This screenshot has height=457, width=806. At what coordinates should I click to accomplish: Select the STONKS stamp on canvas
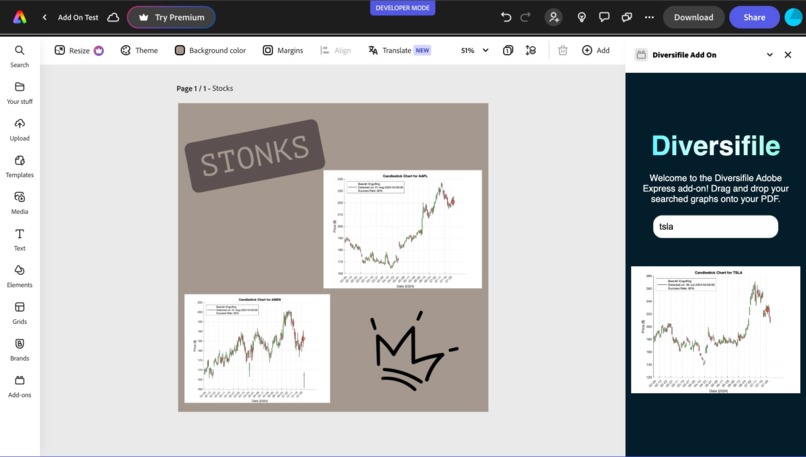click(x=254, y=156)
